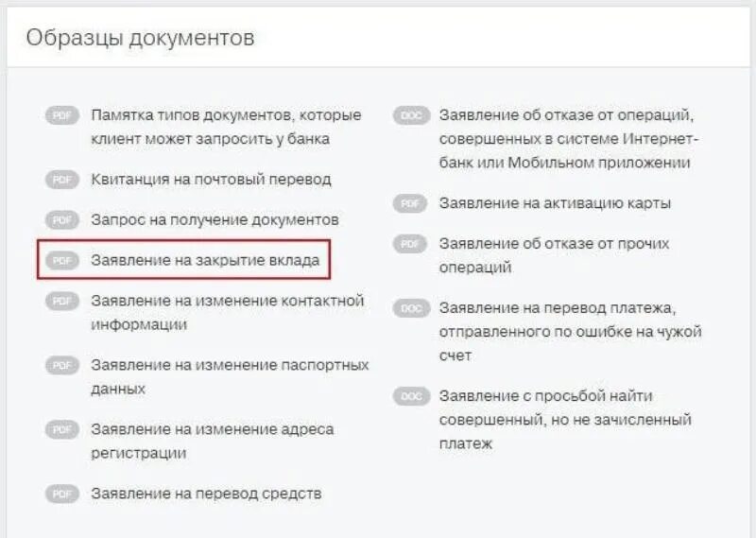
Task: Click PDF icon beside Памятка типов документов
Action: tap(62, 115)
